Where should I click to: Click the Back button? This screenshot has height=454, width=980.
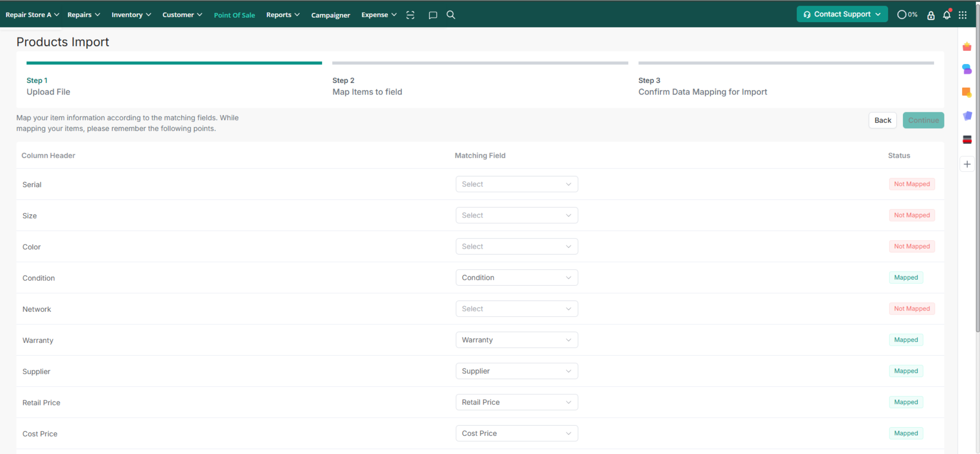[882, 120]
